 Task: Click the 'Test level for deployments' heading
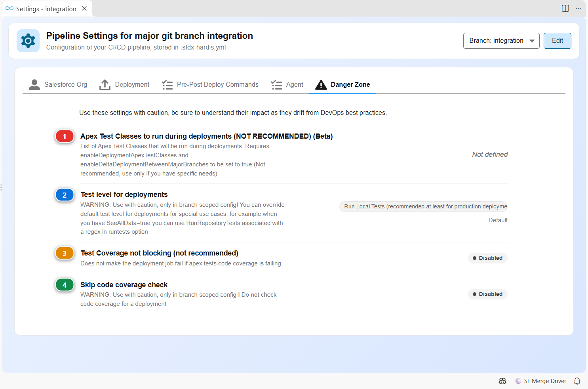coord(124,194)
